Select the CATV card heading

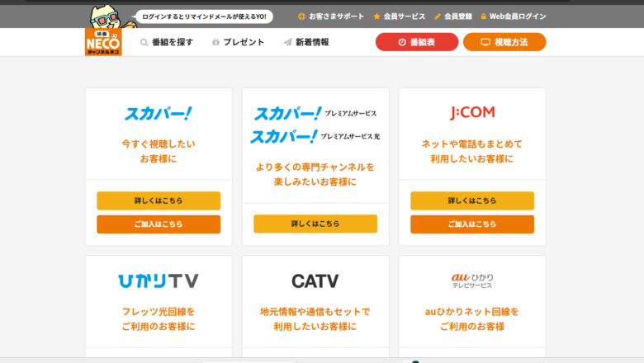tap(315, 281)
